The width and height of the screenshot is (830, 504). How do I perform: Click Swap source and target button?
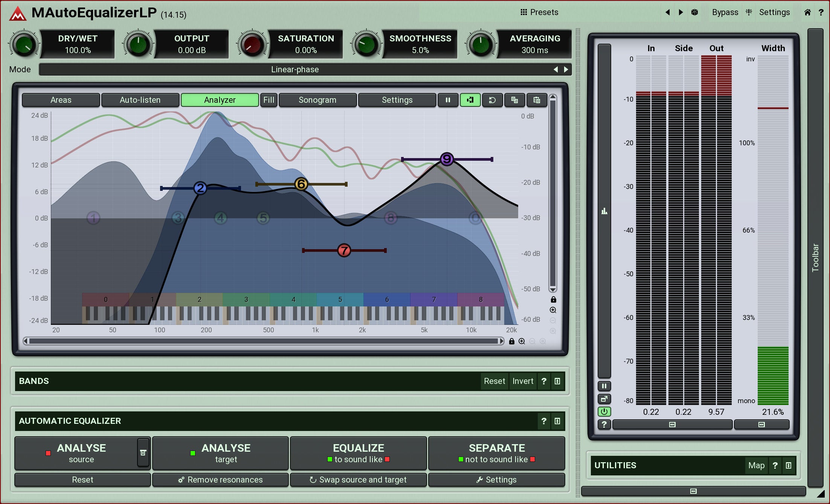coord(358,480)
